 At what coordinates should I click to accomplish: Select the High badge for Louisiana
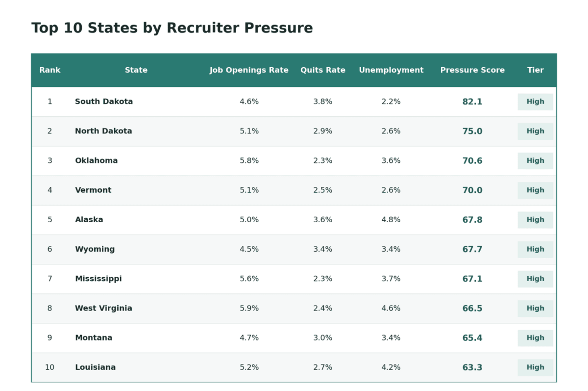(536, 367)
